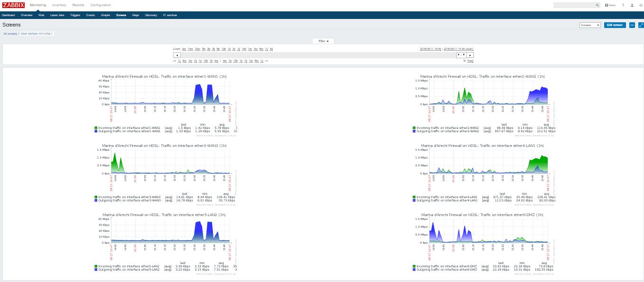Click blue legend swatch for ether2-WAN2 outgoing
644x282 pixels.
[x=414, y=131]
